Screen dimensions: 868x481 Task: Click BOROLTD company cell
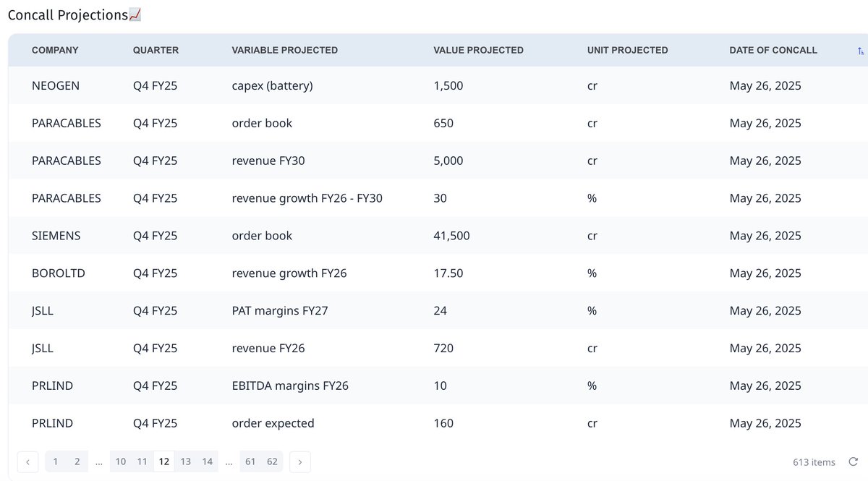click(x=59, y=273)
